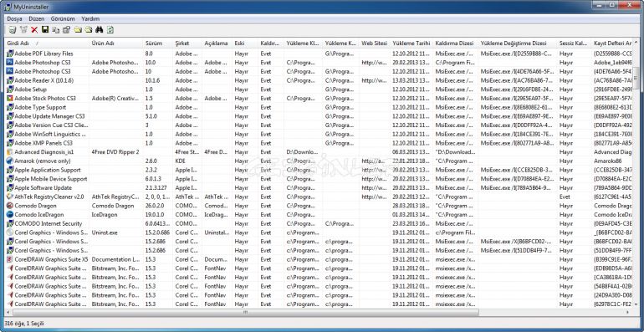
Task: Click the Documentation L... product name cell
Action: pos(115,260)
